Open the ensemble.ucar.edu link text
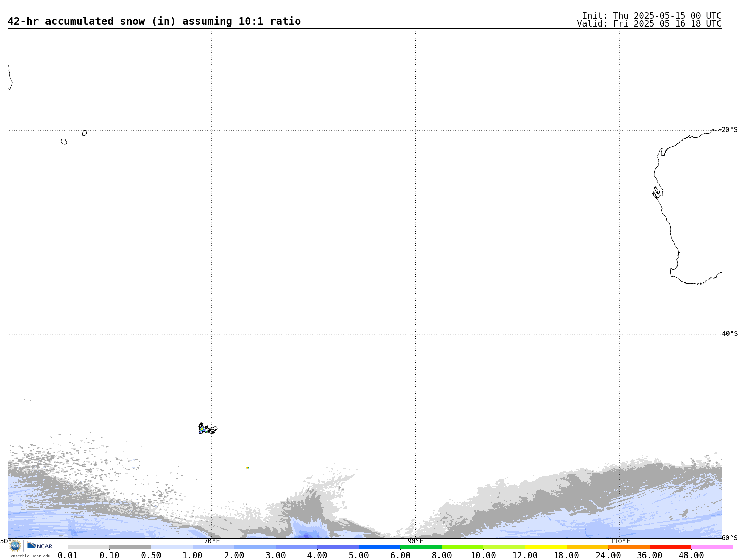 point(31,556)
